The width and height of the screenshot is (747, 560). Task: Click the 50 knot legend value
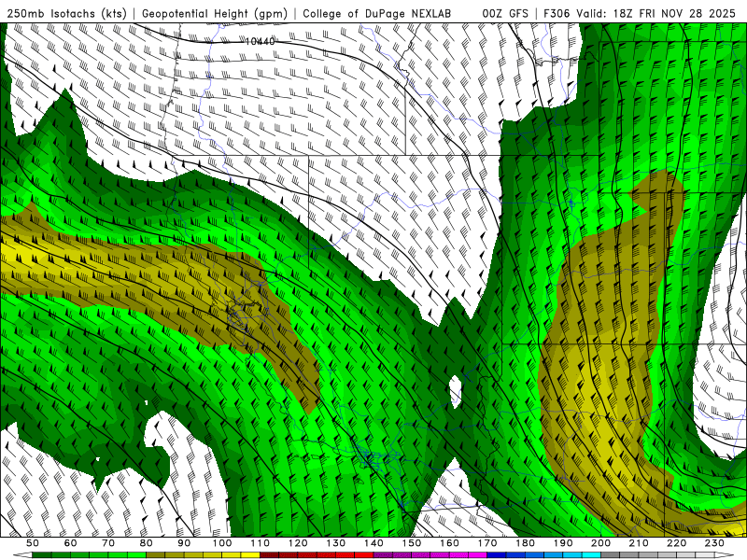coord(33,543)
